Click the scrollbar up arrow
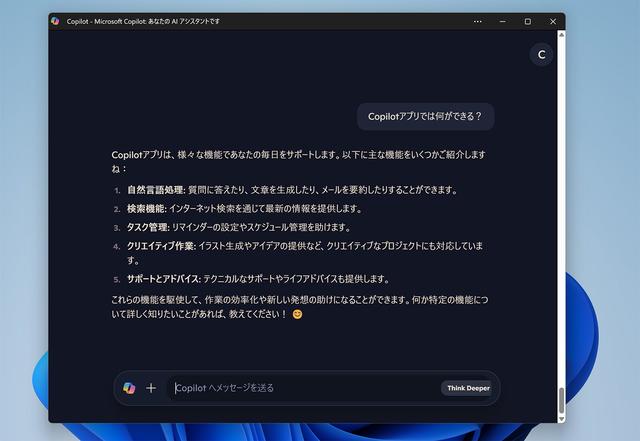Image resolution: width=640 pixels, height=441 pixels. [x=561, y=35]
